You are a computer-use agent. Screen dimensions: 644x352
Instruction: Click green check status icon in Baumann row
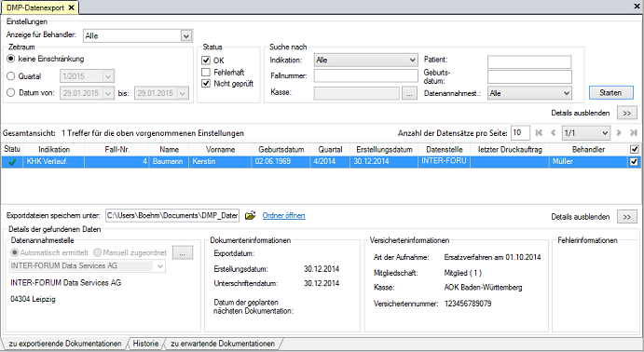click(x=12, y=162)
